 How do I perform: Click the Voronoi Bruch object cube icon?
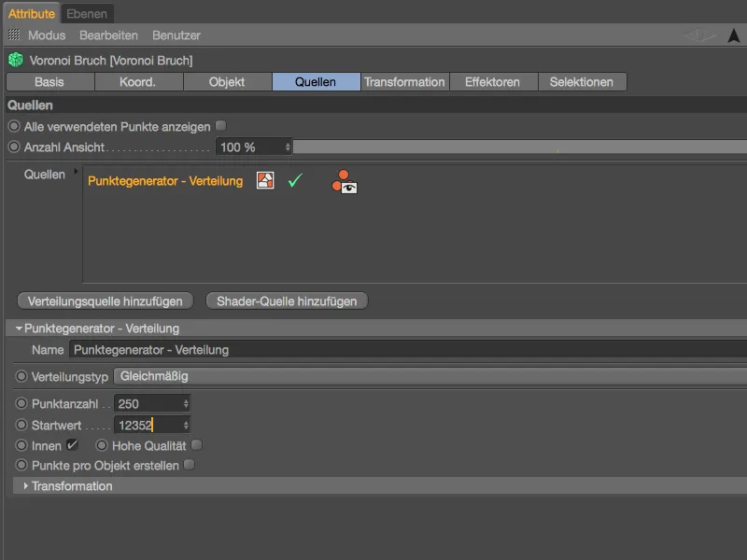click(x=15, y=60)
